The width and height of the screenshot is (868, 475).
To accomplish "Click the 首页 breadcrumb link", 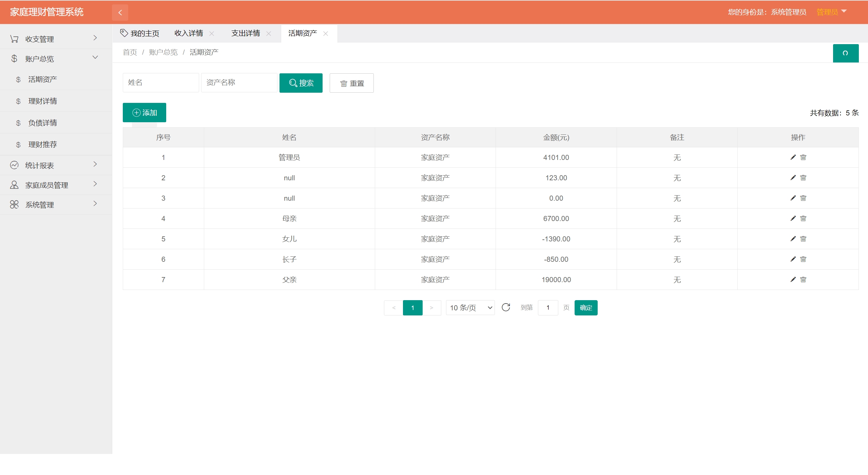I will pyautogui.click(x=130, y=52).
